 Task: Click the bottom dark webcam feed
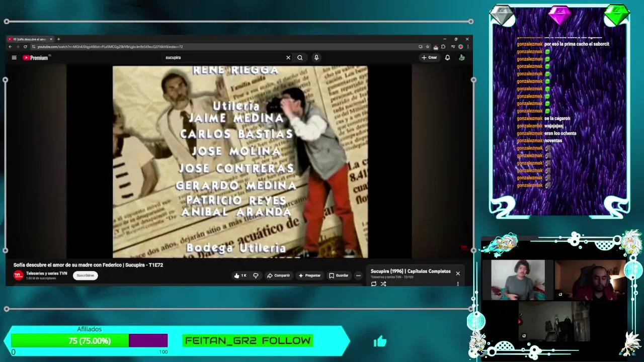[x=555, y=322]
